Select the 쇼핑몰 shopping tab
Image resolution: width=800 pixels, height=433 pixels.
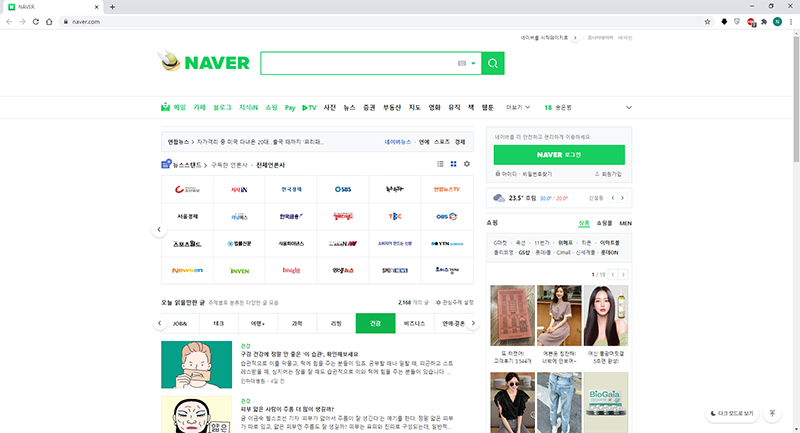pos(605,223)
